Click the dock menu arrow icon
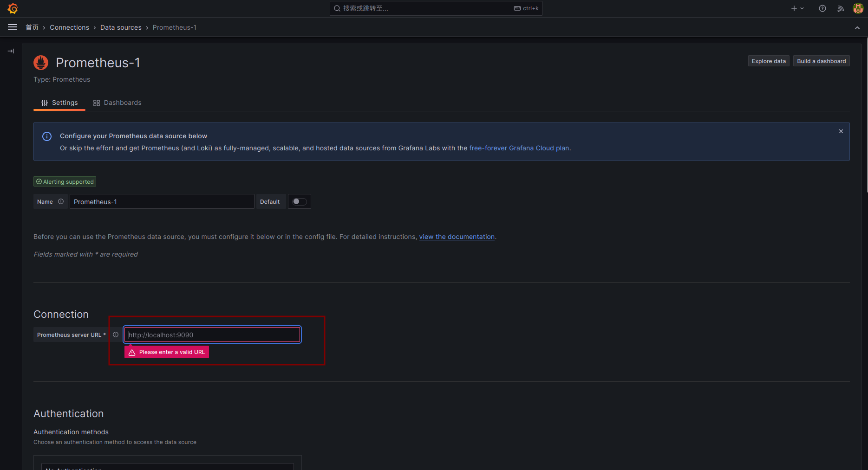Screen dimensions: 868x470 pyautogui.click(x=11, y=51)
